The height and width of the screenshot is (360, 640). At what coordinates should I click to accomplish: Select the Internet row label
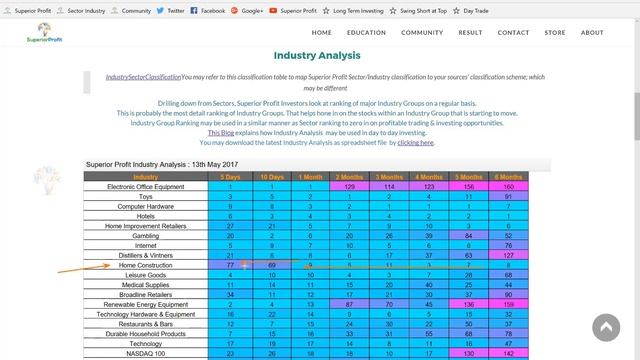point(146,245)
